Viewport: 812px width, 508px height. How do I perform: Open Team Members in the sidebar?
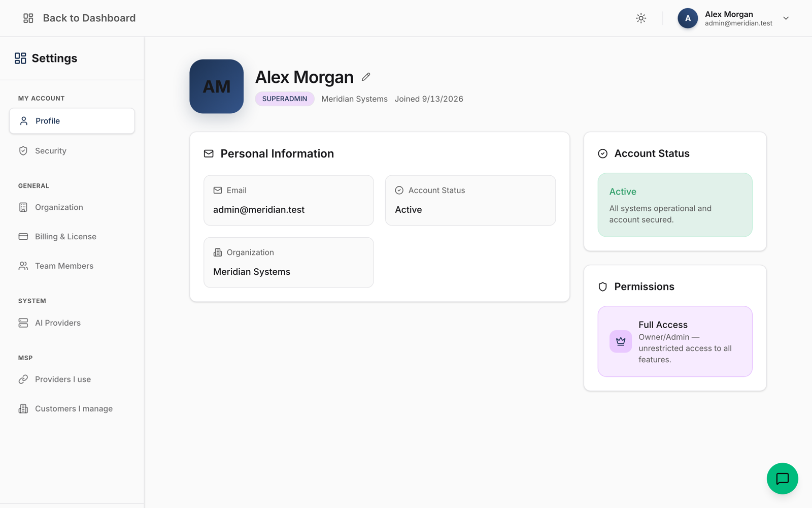point(72,266)
